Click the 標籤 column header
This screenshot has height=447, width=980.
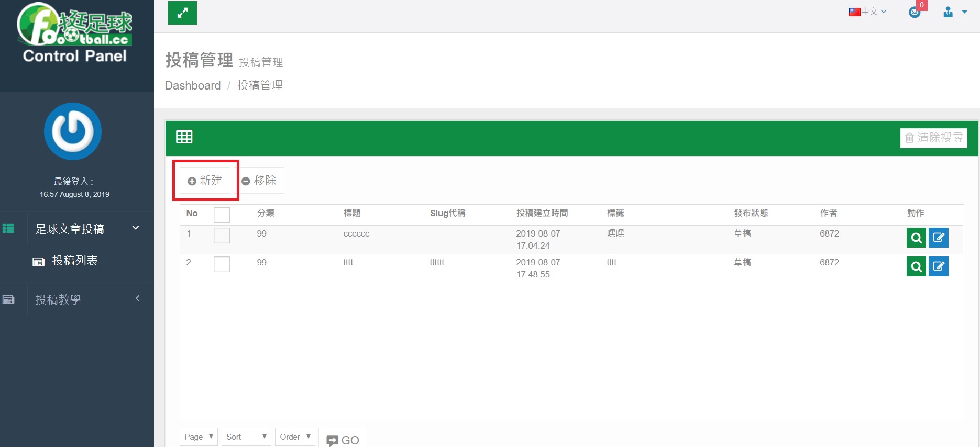pyautogui.click(x=615, y=213)
